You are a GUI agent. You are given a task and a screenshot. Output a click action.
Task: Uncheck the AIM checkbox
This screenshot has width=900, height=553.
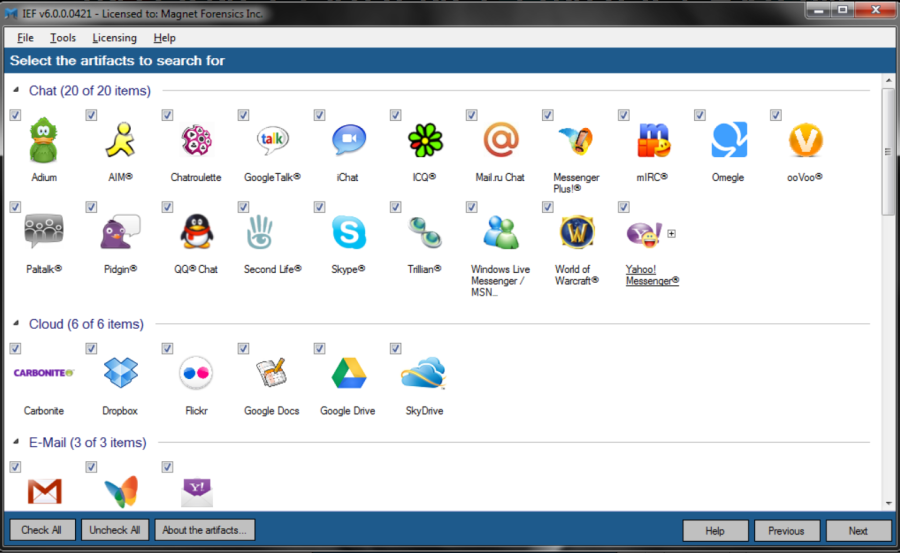tap(91, 115)
